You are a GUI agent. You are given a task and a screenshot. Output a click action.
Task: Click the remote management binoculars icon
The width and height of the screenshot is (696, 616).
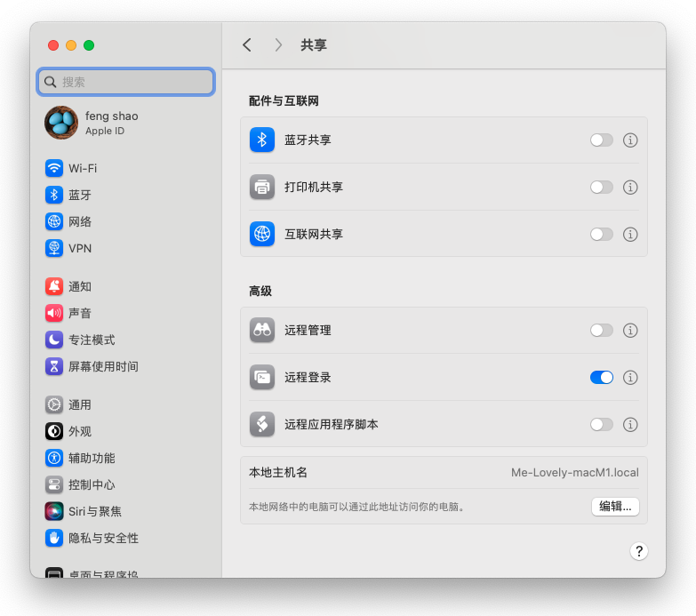tap(262, 330)
